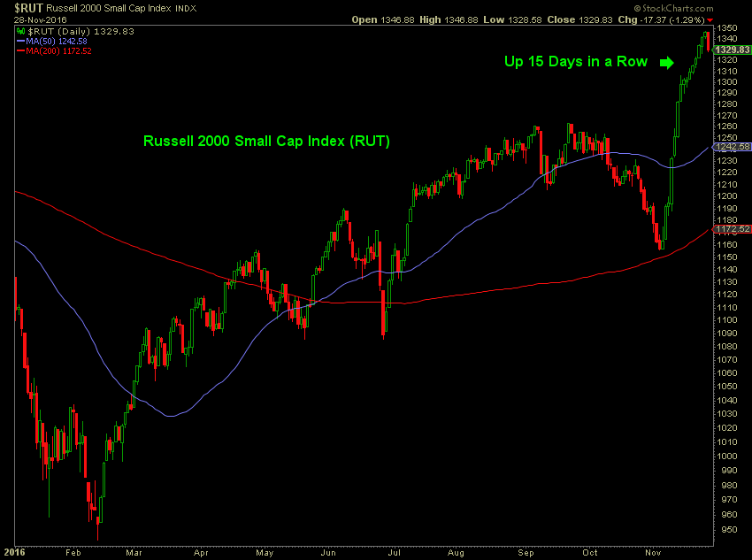Click the High 1346.88 value

click(449, 19)
